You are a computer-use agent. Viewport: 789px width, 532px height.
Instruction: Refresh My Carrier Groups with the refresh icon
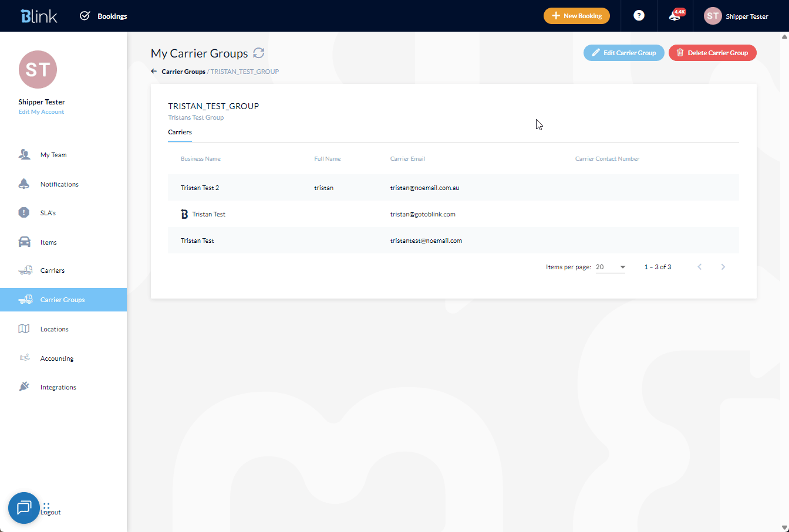click(259, 53)
